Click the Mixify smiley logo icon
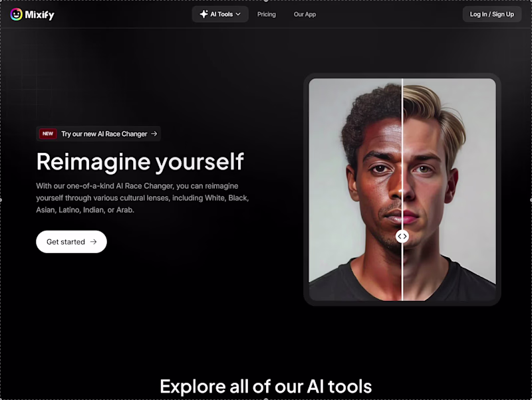This screenshot has height=400, width=532. click(x=17, y=14)
